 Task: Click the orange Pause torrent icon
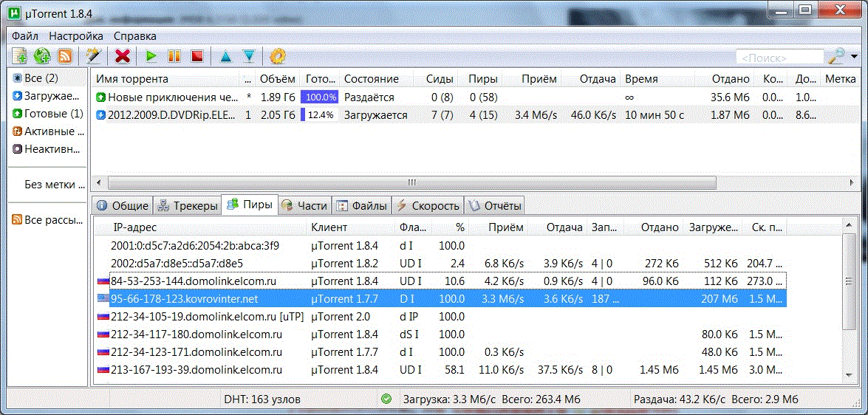[174, 56]
